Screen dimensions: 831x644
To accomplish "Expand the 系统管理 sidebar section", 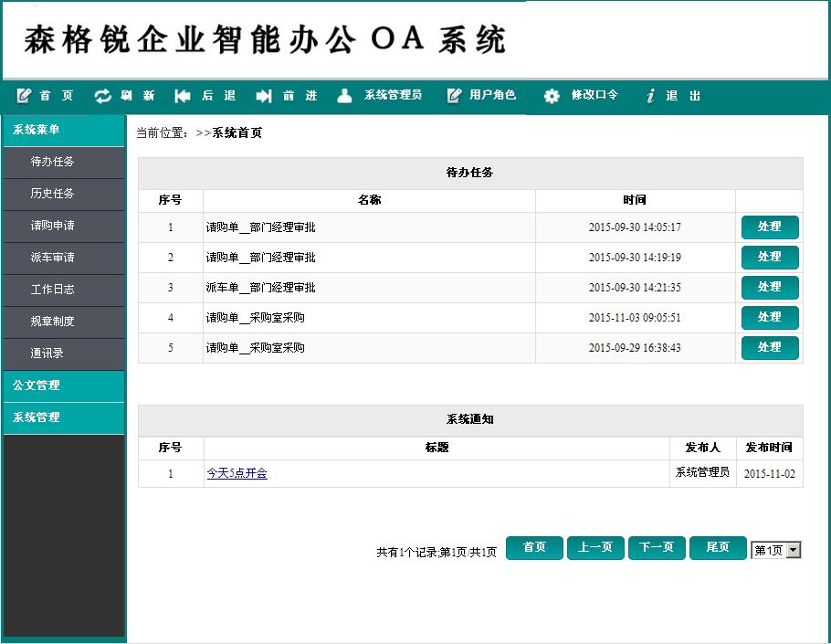I will coord(63,417).
